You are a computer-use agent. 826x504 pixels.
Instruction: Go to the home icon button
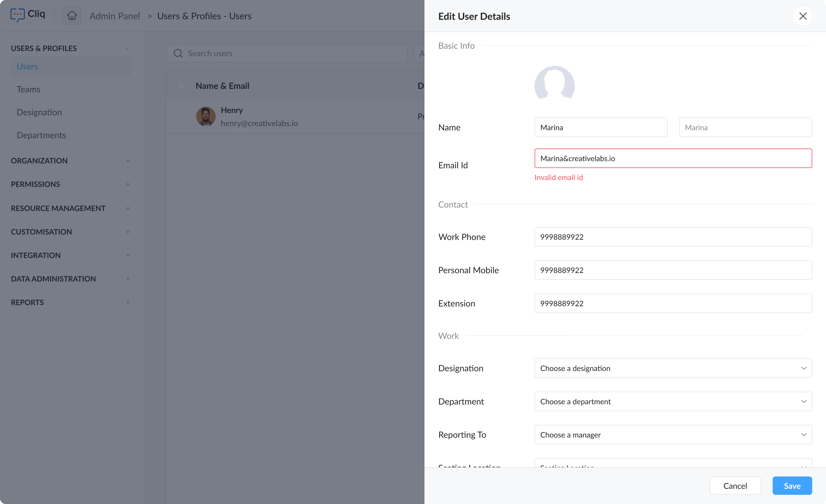72,16
